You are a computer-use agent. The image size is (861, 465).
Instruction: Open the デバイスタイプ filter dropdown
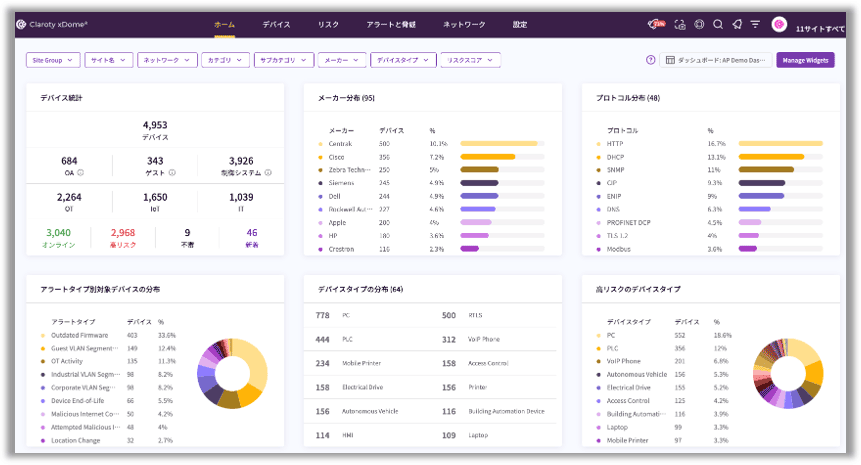click(403, 60)
